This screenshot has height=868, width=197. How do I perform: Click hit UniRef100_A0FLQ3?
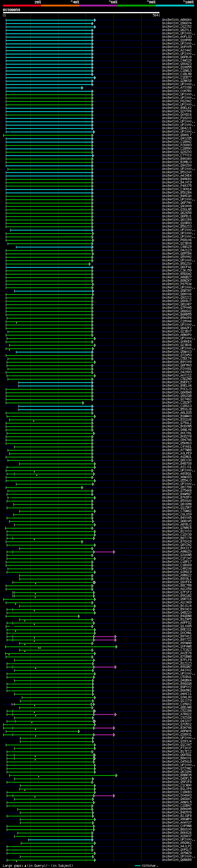(x=176, y=37)
